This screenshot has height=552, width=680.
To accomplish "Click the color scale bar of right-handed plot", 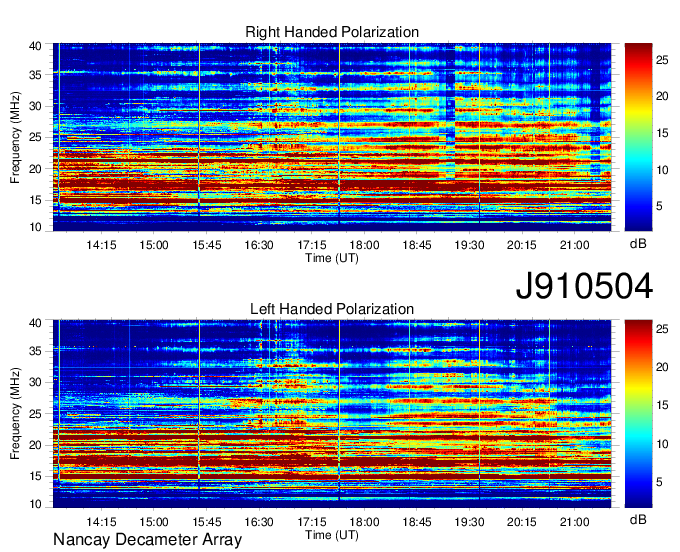I will tap(638, 137).
